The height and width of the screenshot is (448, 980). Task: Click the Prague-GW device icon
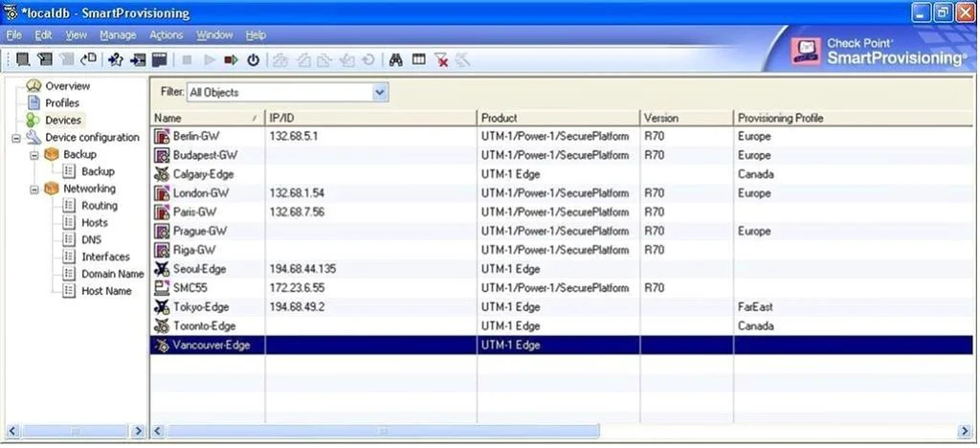163,232
